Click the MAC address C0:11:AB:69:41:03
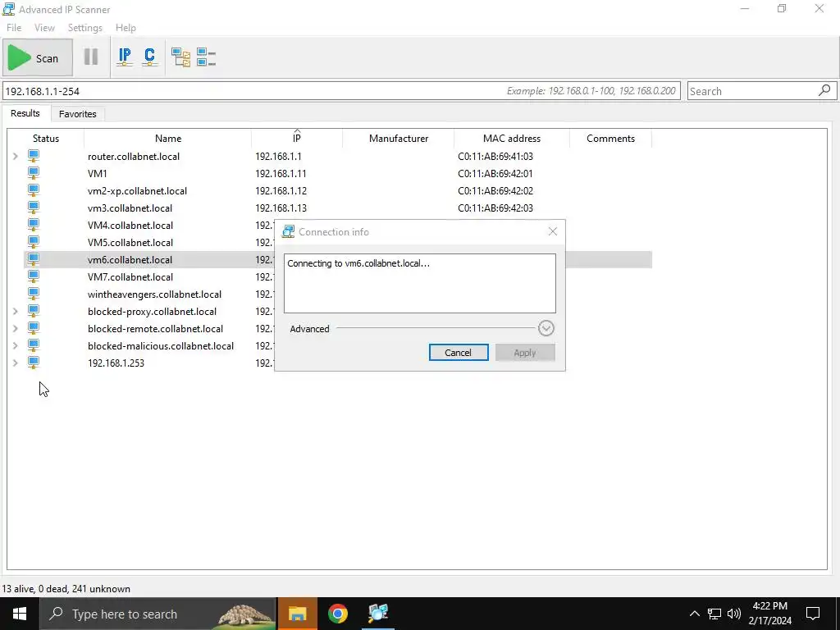The height and width of the screenshot is (630, 840). tap(495, 157)
